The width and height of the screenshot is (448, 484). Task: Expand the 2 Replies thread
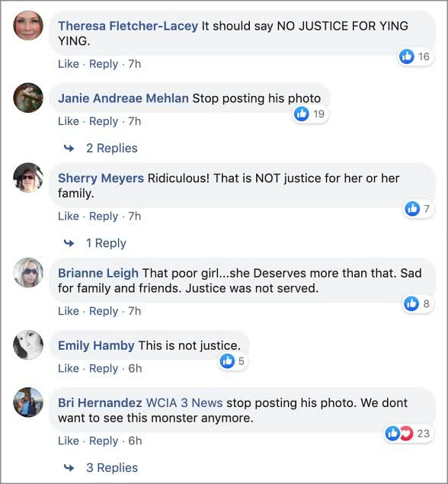coord(112,148)
